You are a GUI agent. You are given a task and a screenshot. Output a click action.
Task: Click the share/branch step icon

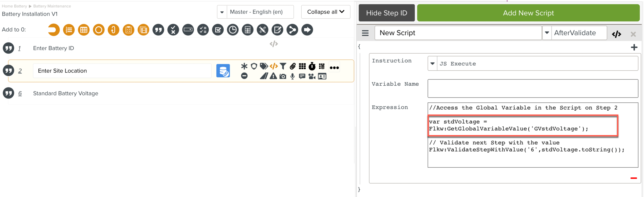point(292,30)
